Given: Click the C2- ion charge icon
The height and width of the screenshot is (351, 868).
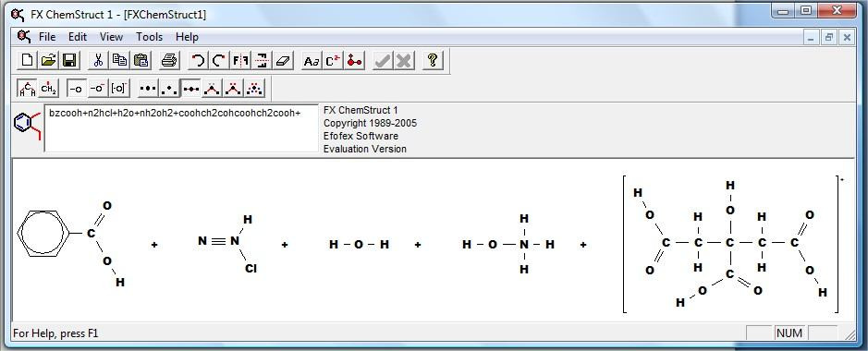Looking at the screenshot, I should [x=334, y=60].
